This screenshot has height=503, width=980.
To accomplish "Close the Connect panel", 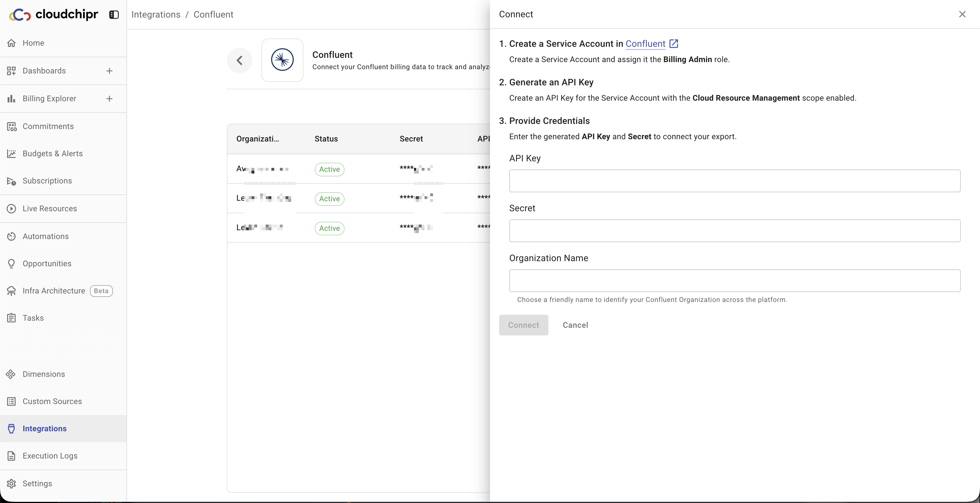I will tap(962, 14).
